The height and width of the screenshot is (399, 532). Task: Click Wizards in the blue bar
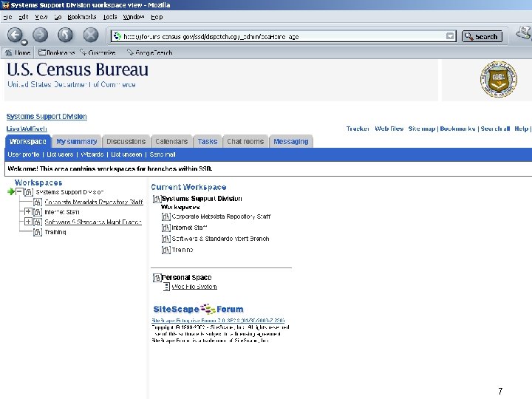(92, 154)
